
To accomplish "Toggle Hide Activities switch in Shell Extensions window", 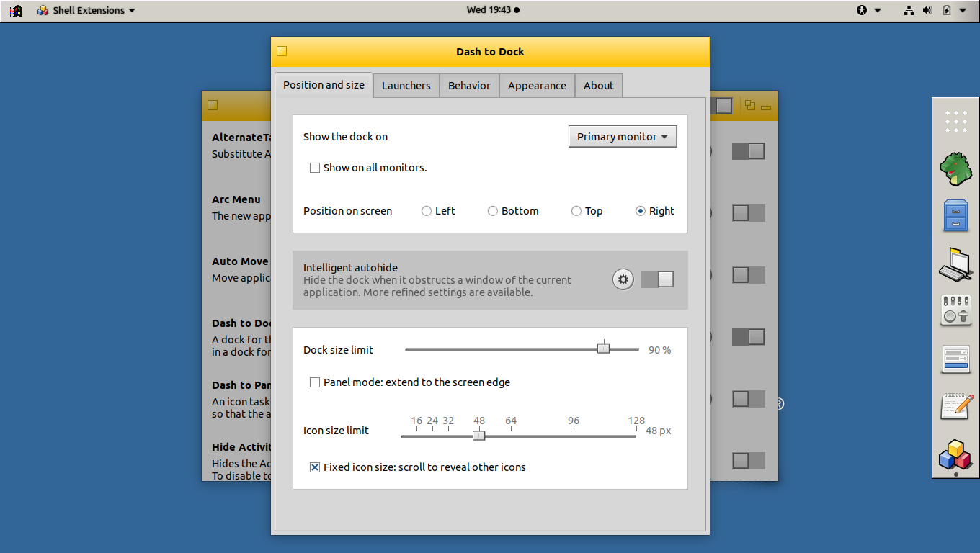I will [x=749, y=461].
